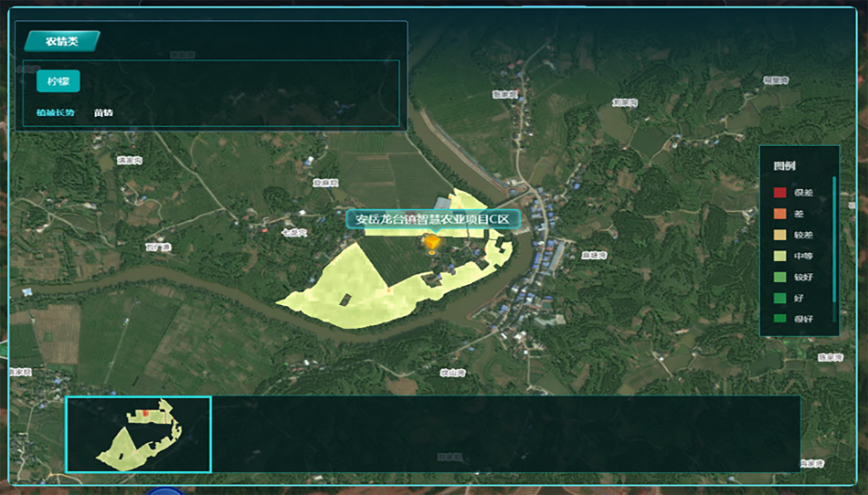Click the orange 差 legend swatch
This screenshot has width=868, height=495.
(x=779, y=214)
